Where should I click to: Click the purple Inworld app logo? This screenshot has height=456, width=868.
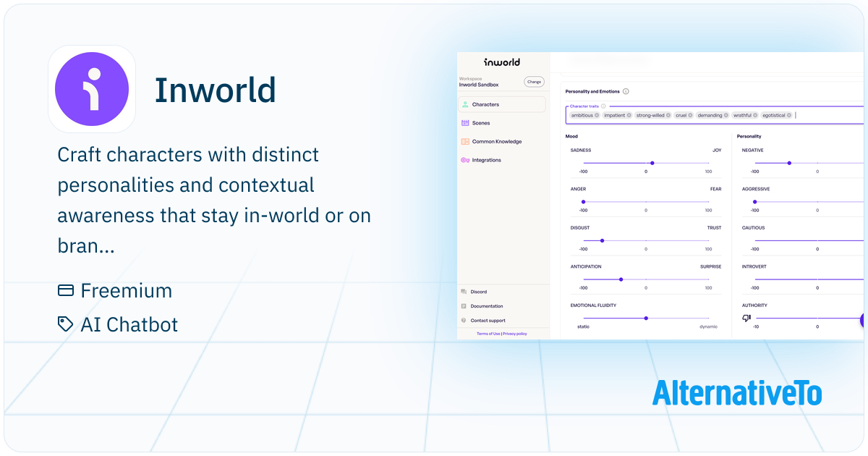click(x=92, y=89)
